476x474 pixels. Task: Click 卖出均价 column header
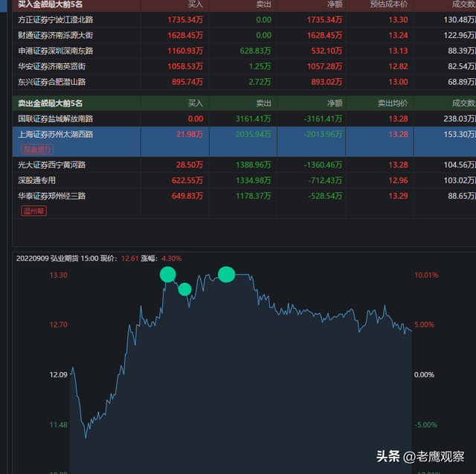pos(393,103)
